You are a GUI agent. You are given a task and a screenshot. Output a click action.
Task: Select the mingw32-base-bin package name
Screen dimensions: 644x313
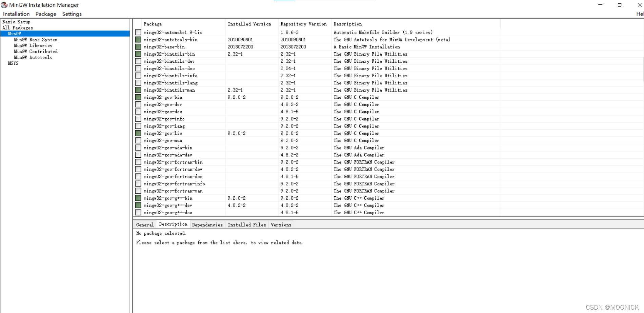[164, 47]
